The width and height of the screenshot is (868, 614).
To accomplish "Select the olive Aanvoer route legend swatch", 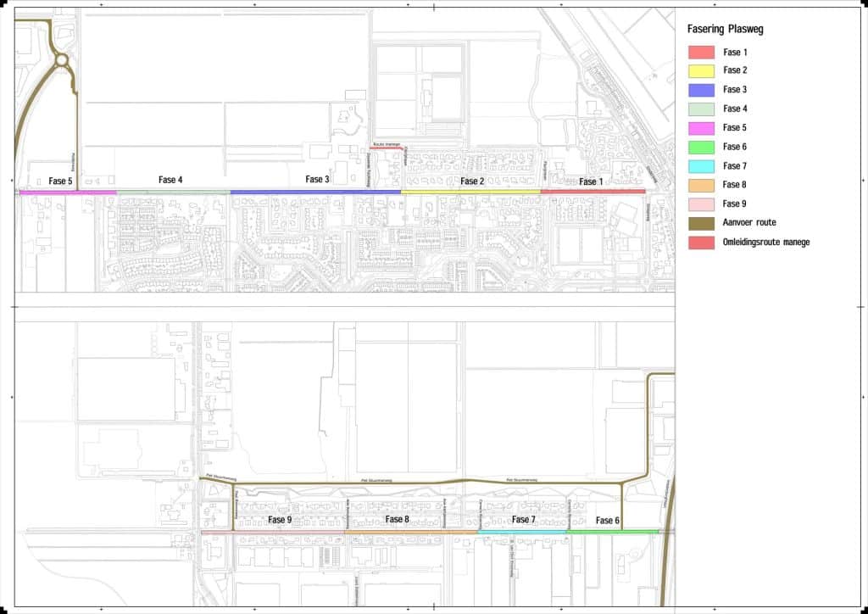I will 701,223.
